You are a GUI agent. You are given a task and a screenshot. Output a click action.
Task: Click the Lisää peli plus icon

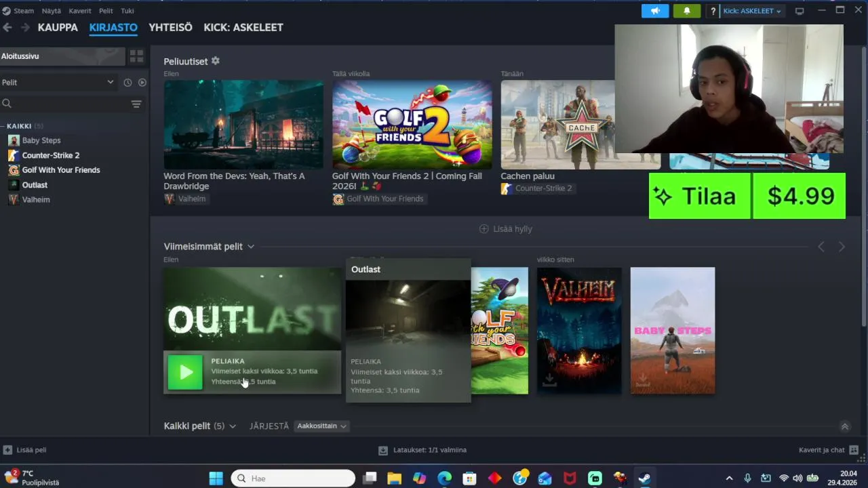pos(7,450)
